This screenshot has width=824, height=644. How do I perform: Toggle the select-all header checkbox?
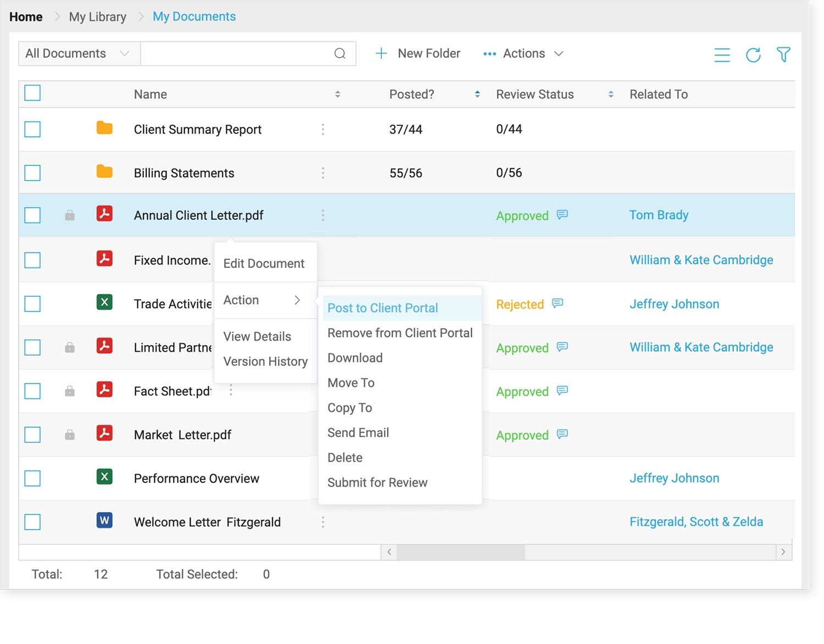[32, 93]
